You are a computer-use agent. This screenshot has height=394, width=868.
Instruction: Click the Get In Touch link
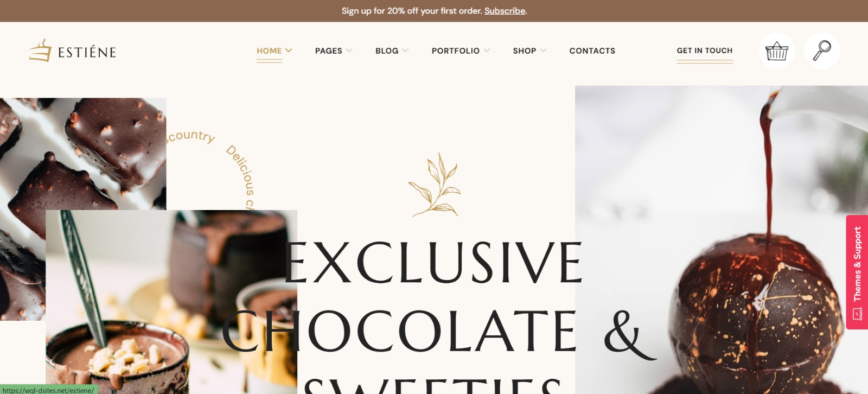pyautogui.click(x=705, y=50)
